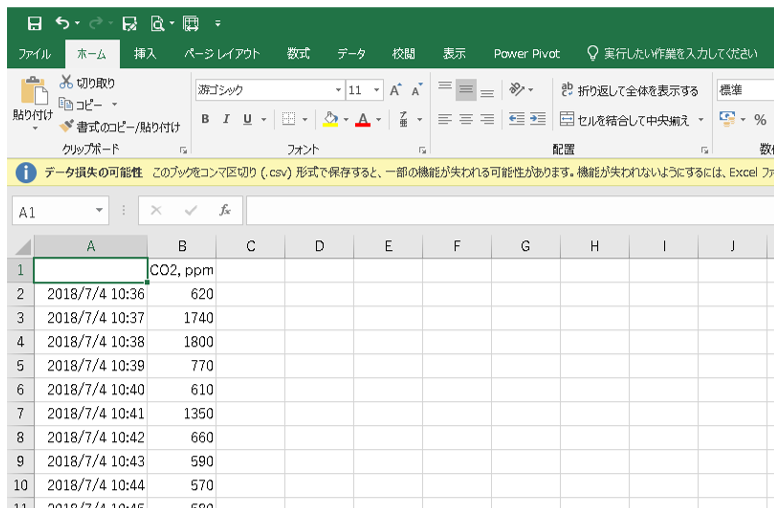Click Decrease Indent icon
The image size is (778, 508).
coord(517,119)
